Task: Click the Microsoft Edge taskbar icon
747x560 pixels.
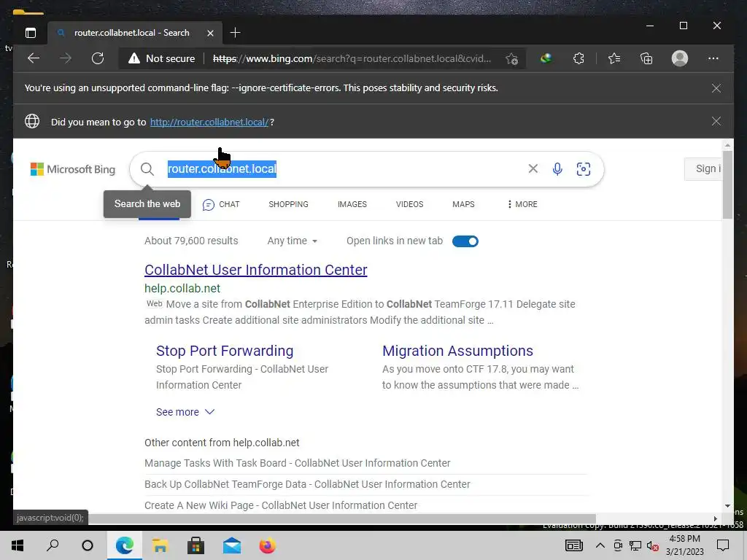Action: pos(124,545)
